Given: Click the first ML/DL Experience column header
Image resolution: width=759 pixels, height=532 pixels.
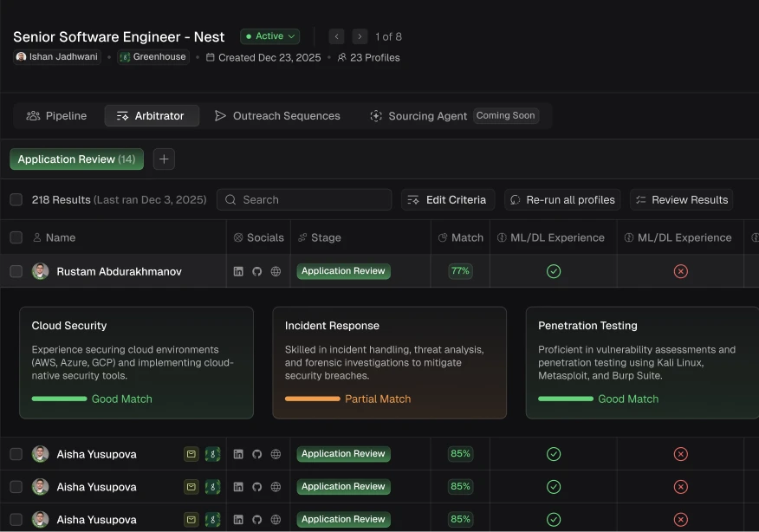Looking at the screenshot, I should click(x=551, y=237).
